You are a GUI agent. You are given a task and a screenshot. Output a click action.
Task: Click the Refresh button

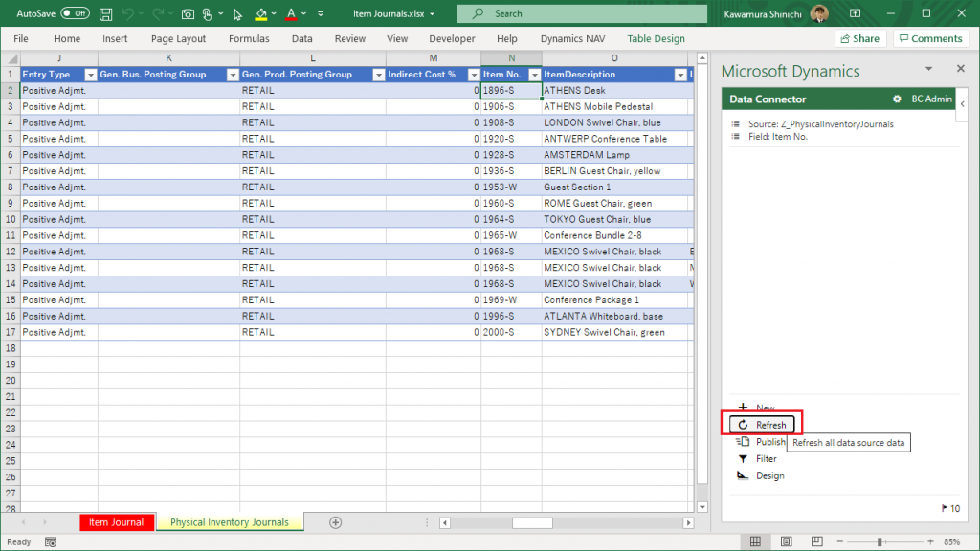coord(762,425)
